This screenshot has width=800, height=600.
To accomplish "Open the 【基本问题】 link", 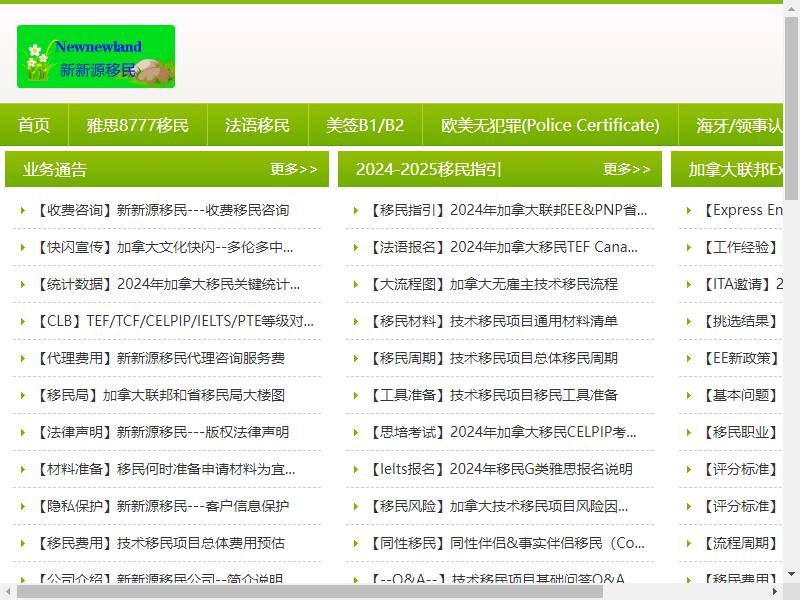I will coord(741,395).
